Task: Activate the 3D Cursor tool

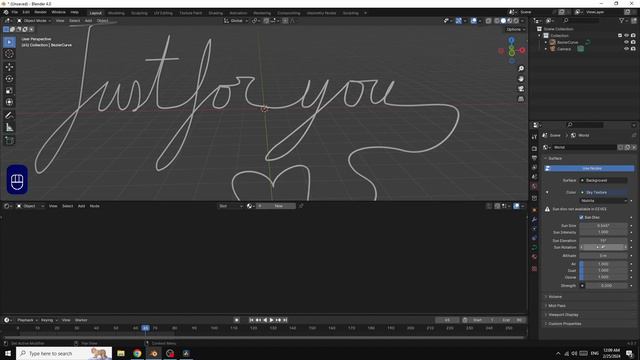Action: pyautogui.click(x=9, y=54)
